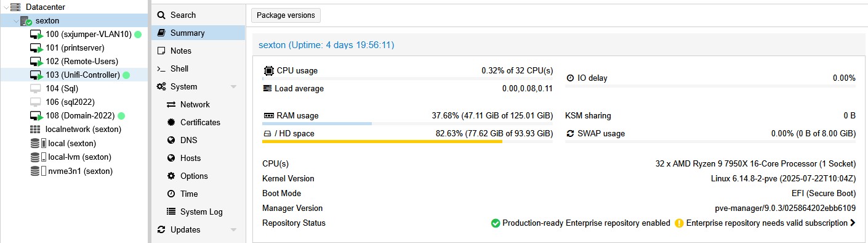The width and height of the screenshot is (868, 243).
Task: Open the System Log menu item
Action: (x=198, y=212)
